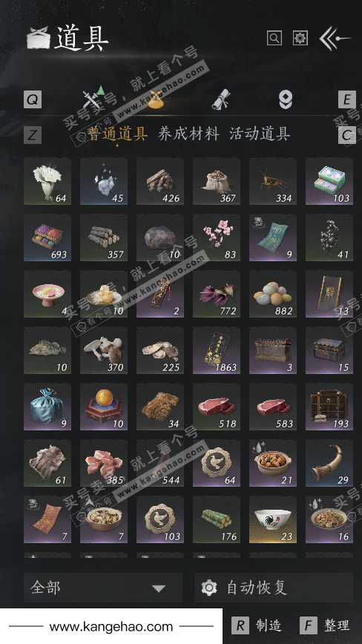Toggle the 自动恢复 auto-recover setting
The image size is (362, 644).
tap(273, 588)
